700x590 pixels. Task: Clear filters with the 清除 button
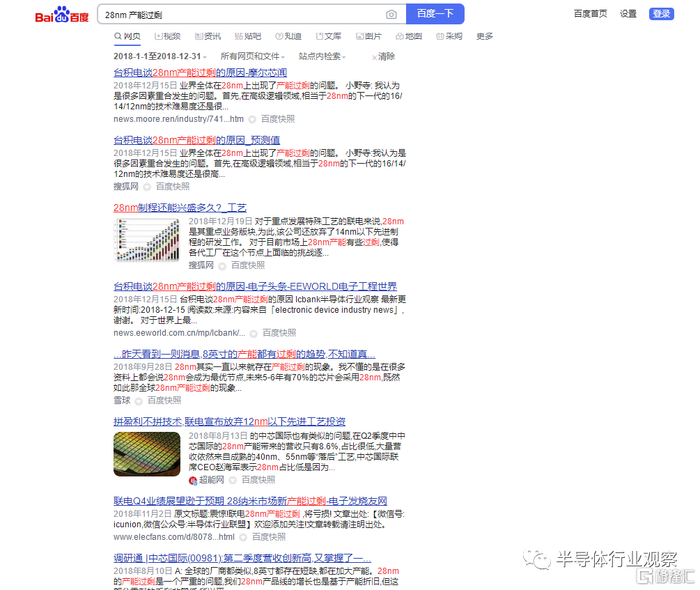click(384, 56)
